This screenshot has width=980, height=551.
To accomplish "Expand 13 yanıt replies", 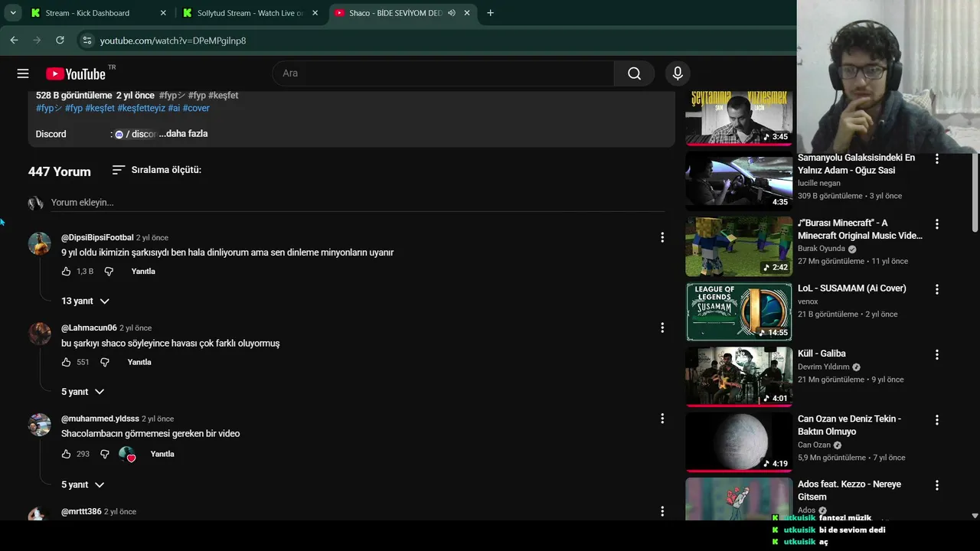I will 85,301.
